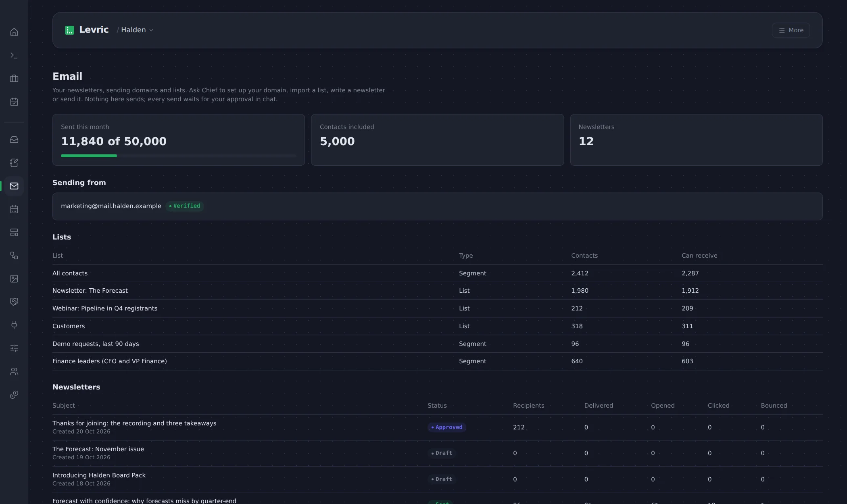Select marketing@mail.halden.example sending address
Viewport: 847px width, 504px height.
111,206
